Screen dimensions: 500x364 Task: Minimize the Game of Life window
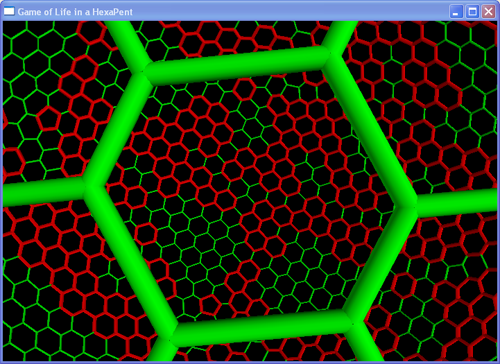pos(456,12)
